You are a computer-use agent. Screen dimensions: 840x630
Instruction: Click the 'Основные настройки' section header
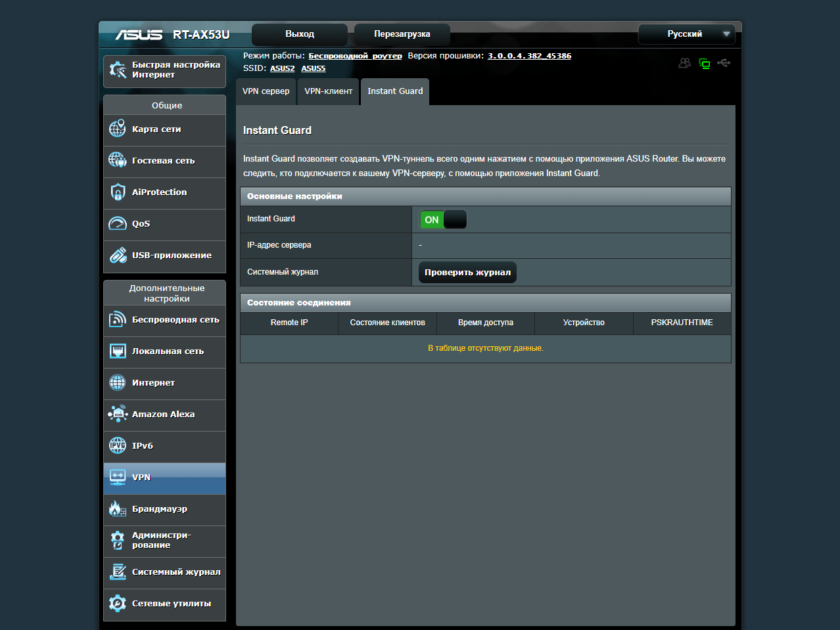(486, 196)
